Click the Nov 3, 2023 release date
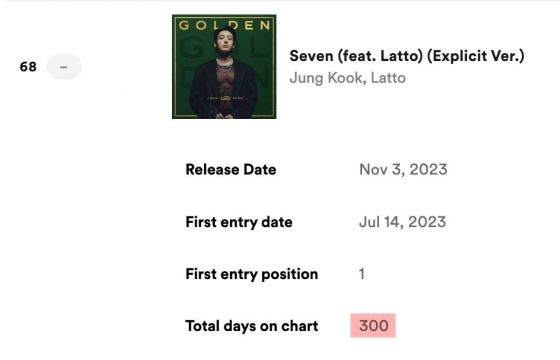This screenshot has width=560, height=360. tap(403, 170)
